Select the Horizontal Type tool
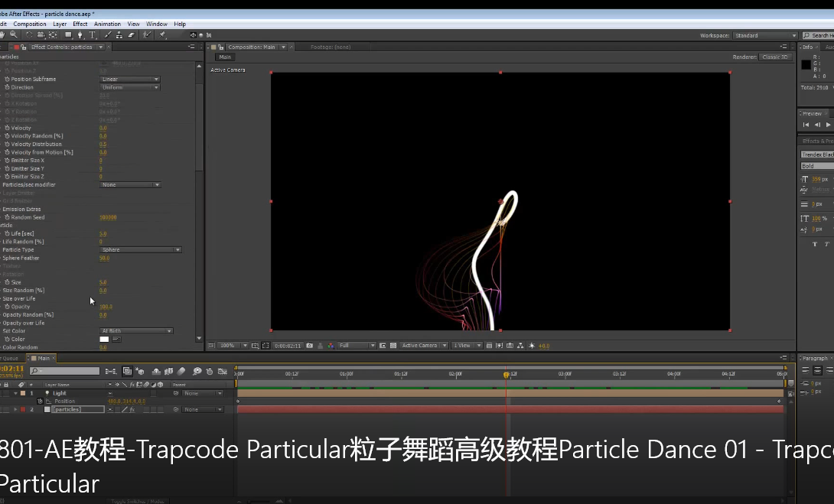The image size is (834, 504). [92, 35]
